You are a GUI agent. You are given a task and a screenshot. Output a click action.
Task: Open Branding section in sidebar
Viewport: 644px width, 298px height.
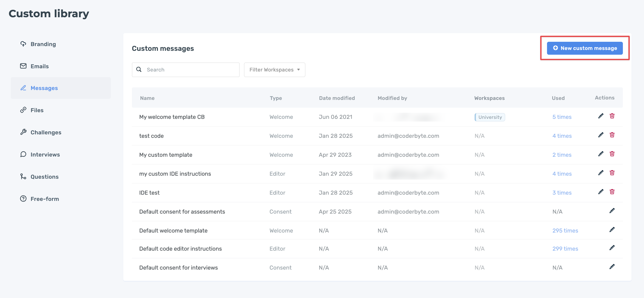tap(43, 44)
